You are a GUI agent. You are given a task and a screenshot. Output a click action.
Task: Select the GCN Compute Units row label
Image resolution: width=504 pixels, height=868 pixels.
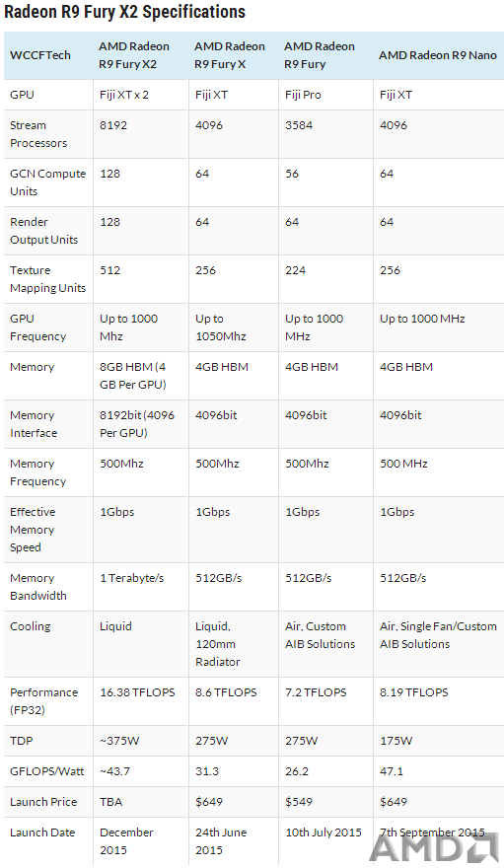click(x=47, y=182)
